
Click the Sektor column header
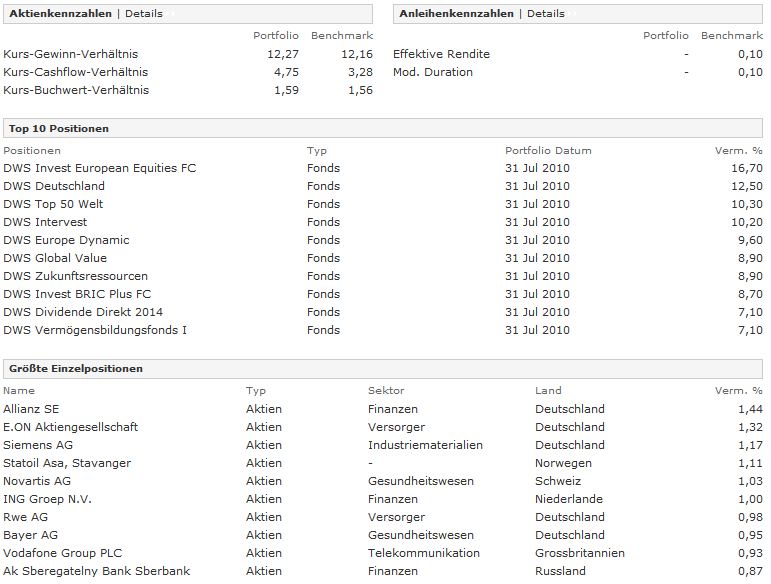point(386,391)
